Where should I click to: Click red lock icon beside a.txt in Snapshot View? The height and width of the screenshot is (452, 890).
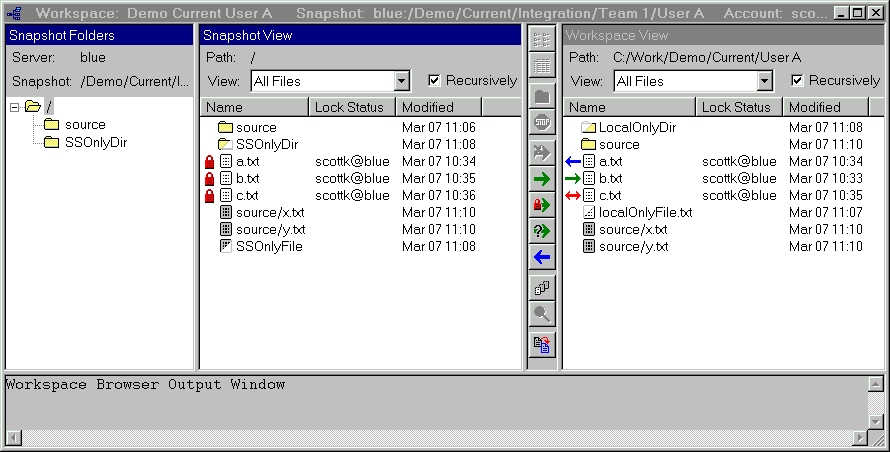[209, 162]
